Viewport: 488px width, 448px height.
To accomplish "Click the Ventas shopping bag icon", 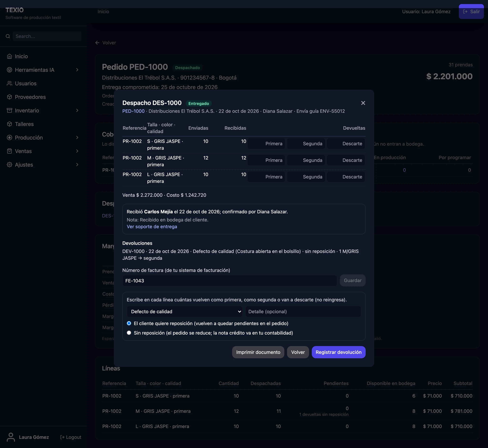I will 9,151.
